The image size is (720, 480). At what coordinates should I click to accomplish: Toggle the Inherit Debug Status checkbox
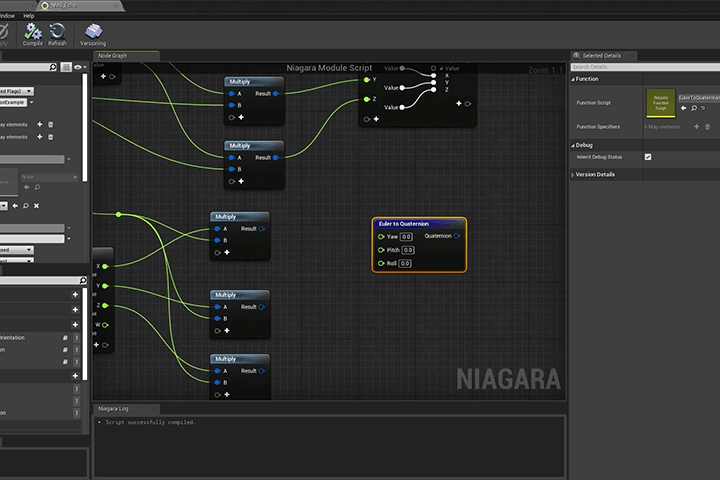(648, 157)
